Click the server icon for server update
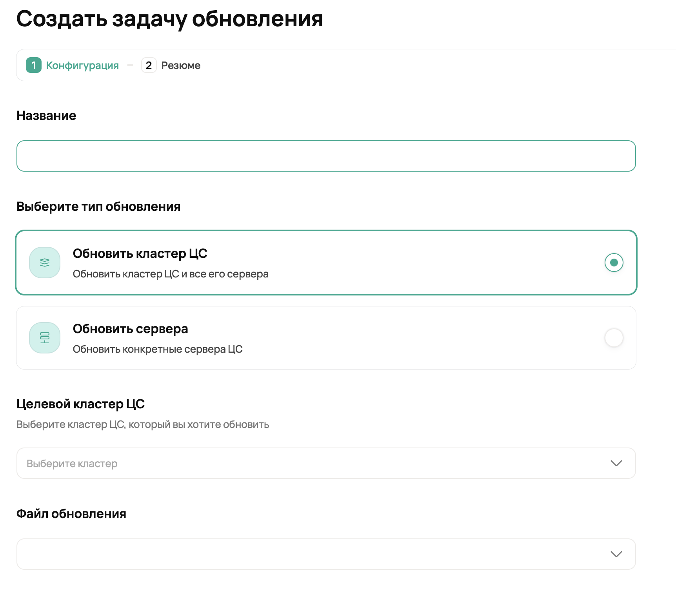 click(45, 338)
